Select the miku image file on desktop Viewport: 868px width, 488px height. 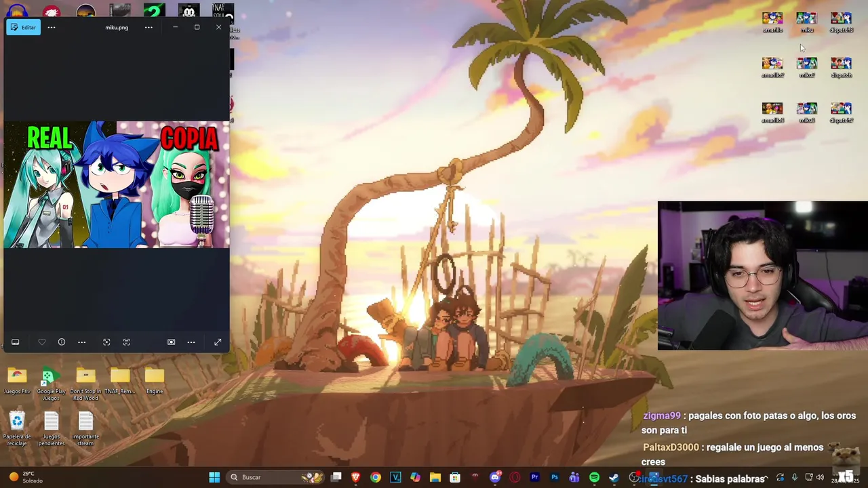[x=806, y=22]
